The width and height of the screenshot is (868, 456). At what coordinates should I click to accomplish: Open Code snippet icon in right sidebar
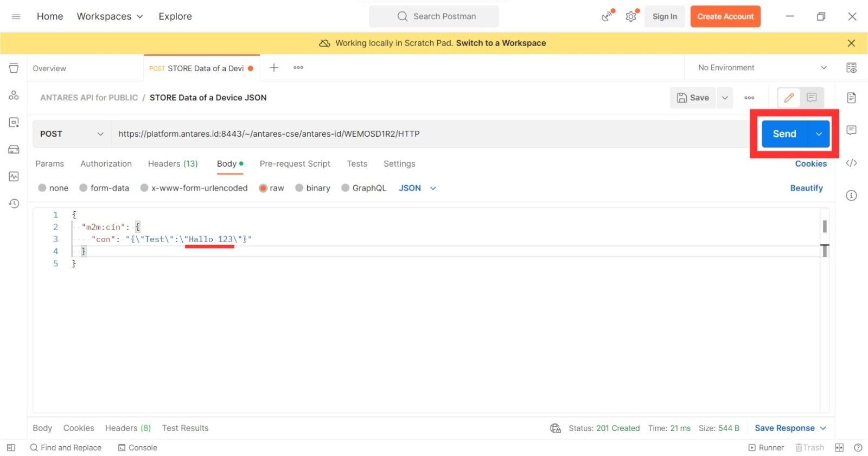(851, 163)
